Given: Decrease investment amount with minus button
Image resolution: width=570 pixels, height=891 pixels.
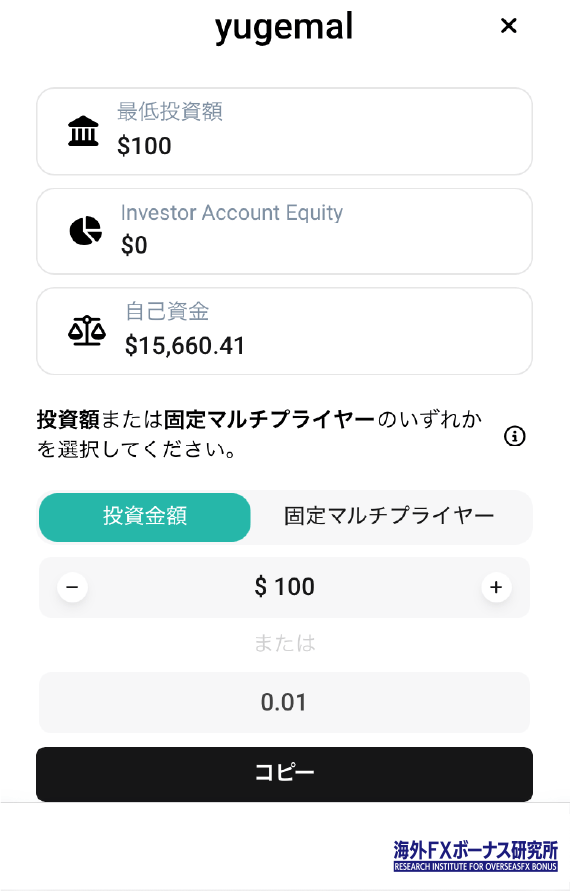Looking at the screenshot, I should (72, 586).
